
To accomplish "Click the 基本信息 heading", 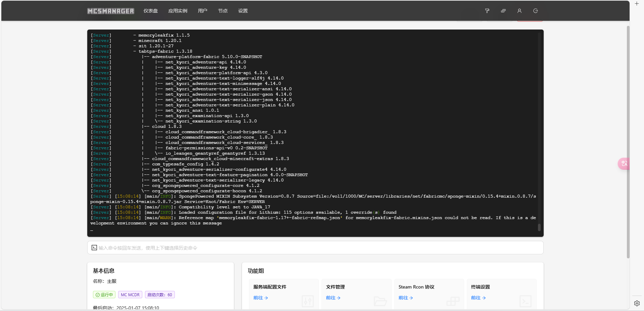I will tap(104, 271).
